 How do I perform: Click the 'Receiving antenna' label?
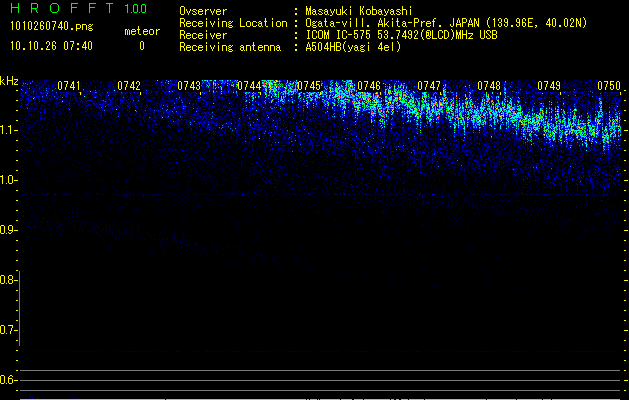point(230,47)
